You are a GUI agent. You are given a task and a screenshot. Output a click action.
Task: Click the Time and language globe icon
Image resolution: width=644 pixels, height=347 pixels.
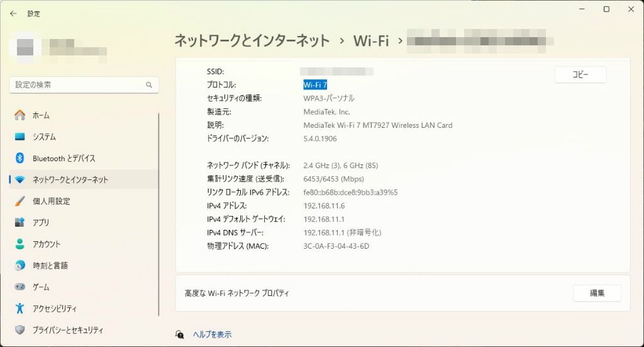(x=19, y=266)
